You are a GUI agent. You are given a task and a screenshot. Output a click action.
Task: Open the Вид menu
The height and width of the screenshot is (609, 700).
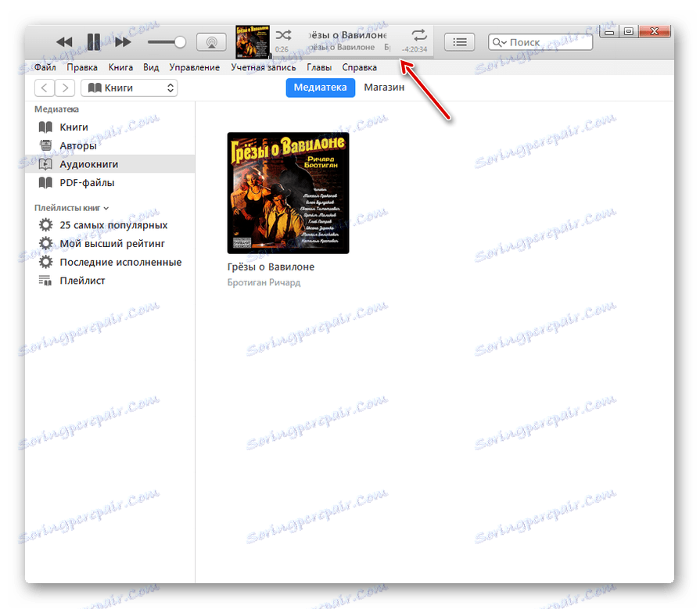(151, 67)
